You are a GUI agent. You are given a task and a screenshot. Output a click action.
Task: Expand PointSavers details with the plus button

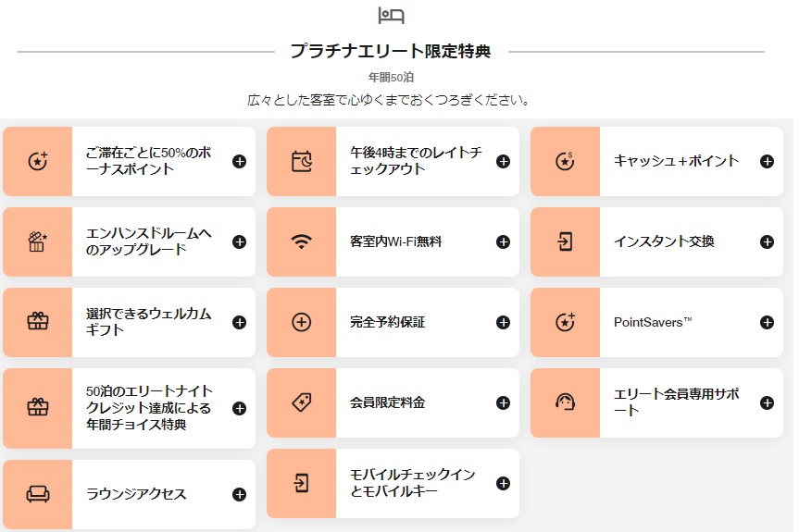pyautogui.click(x=767, y=322)
